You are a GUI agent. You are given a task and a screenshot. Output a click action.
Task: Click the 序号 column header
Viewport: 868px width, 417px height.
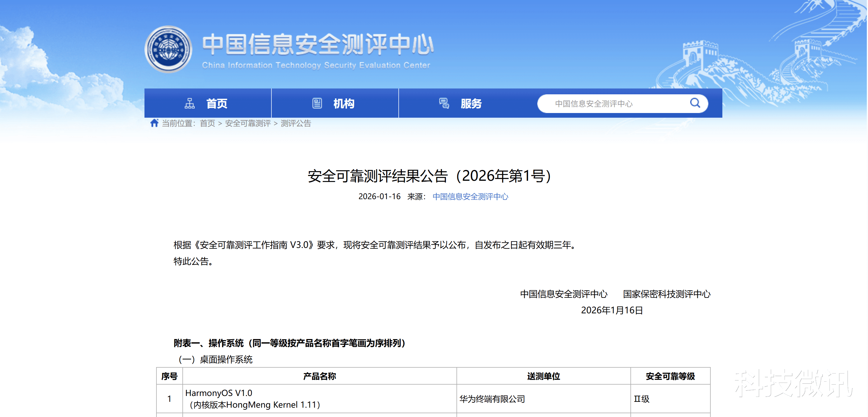click(x=170, y=376)
